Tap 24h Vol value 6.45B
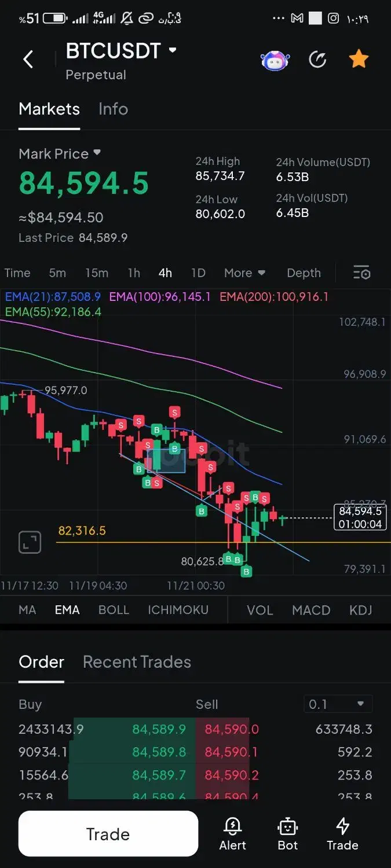 click(293, 213)
